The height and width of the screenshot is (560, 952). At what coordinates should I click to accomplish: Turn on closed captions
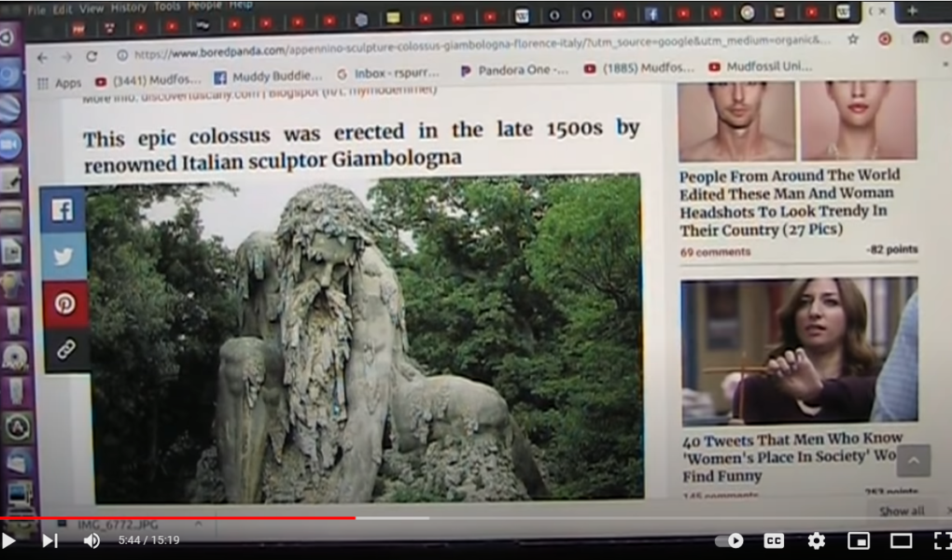774,540
